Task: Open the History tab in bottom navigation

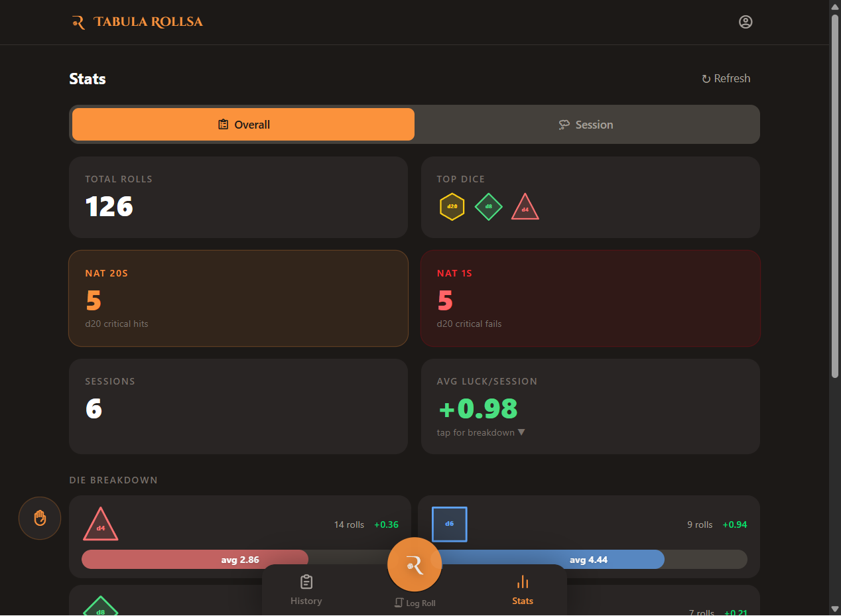Action: click(x=306, y=590)
